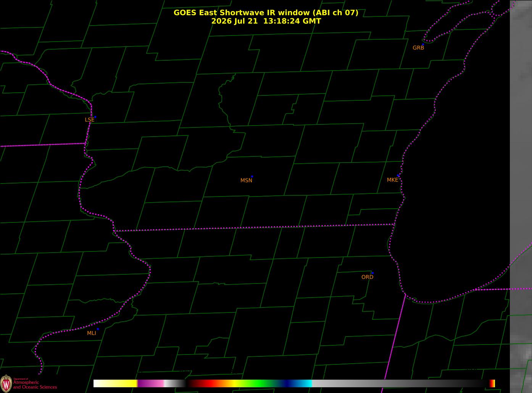Pick the cyan segment of the color bar
Viewport: 532px width, 393px height.
[x=305, y=383]
